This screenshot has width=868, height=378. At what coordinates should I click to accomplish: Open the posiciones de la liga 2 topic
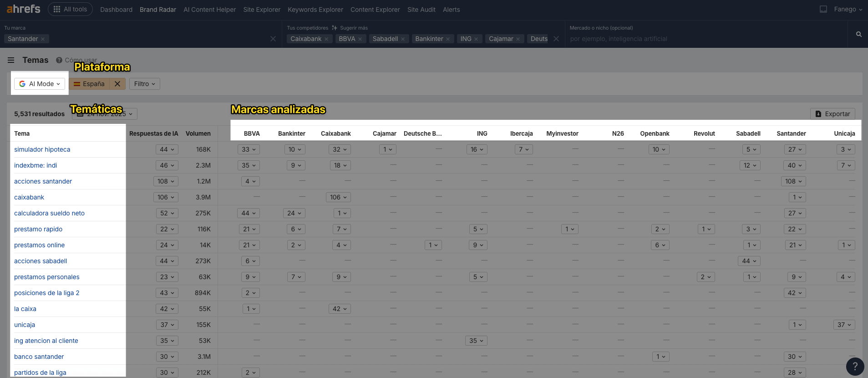pyautogui.click(x=46, y=293)
